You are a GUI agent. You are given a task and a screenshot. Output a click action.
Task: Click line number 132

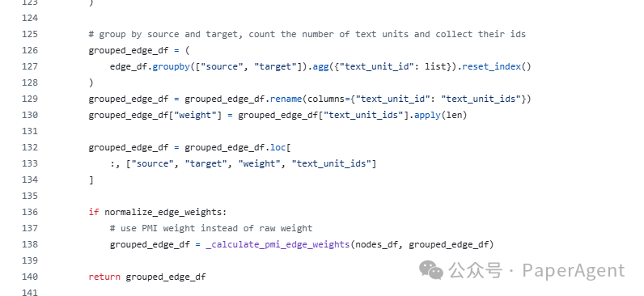(30, 147)
